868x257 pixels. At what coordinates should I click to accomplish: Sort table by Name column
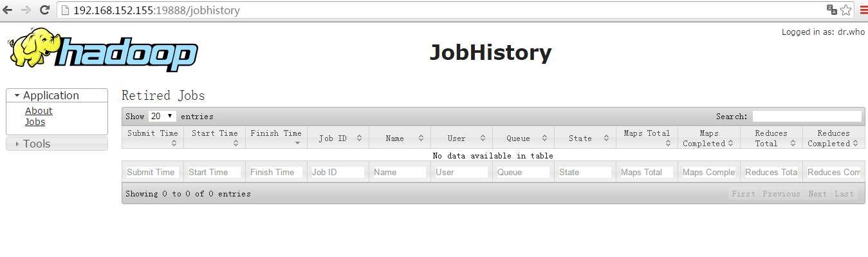400,137
